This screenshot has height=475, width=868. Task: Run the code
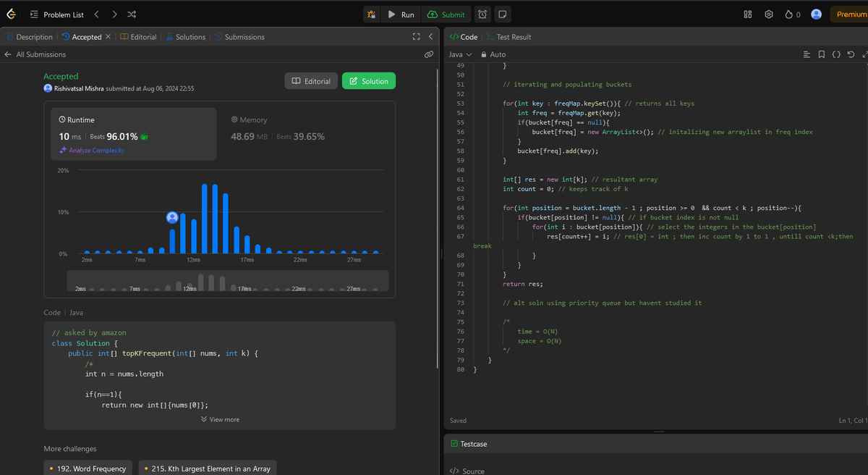click(401, 14)
